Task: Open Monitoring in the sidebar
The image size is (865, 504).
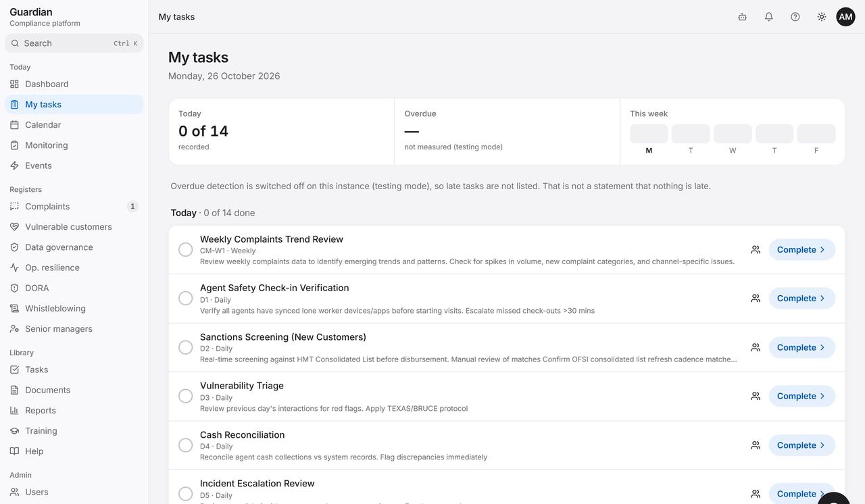Action: 74,145
